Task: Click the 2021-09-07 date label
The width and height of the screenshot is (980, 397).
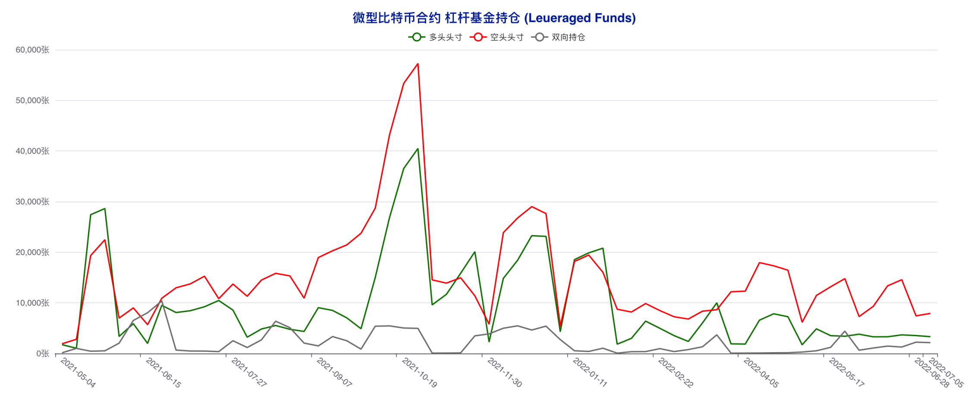Action: coord(334,373)
